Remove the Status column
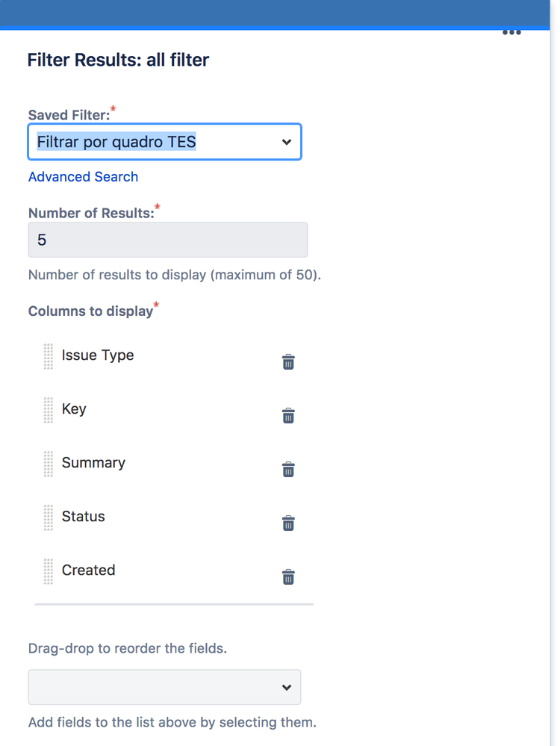This screenshot has height=746, width=560. point(288,523)
